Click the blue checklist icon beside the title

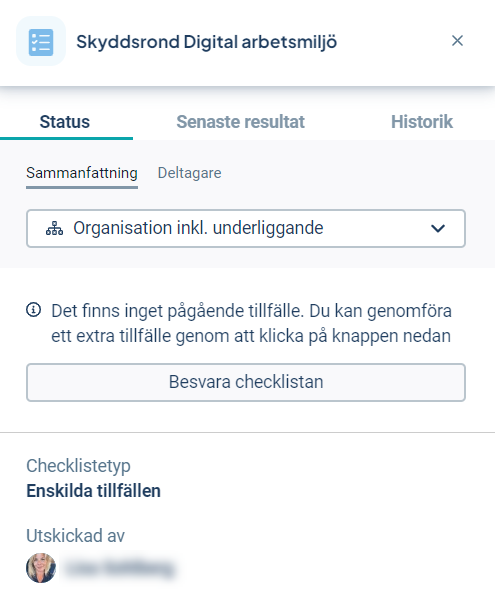pos(41,41)
